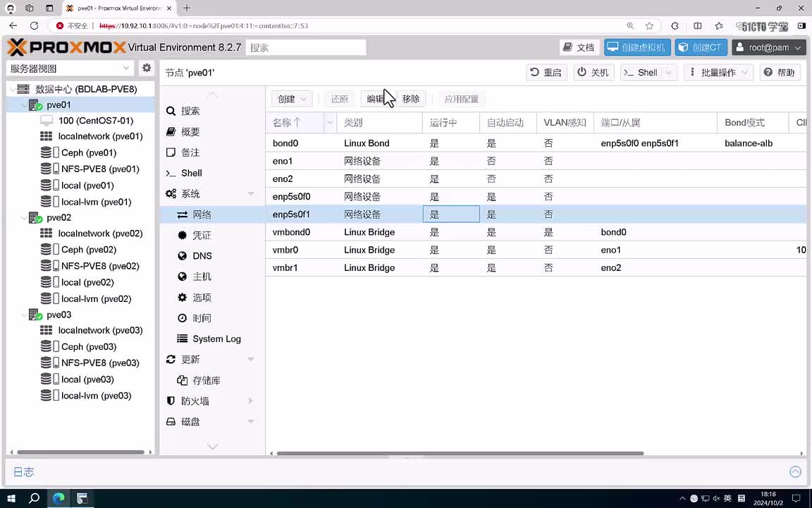Screen dimensions: 812x508
Task: Add page to favorites star icon
Action: point(649,25)
